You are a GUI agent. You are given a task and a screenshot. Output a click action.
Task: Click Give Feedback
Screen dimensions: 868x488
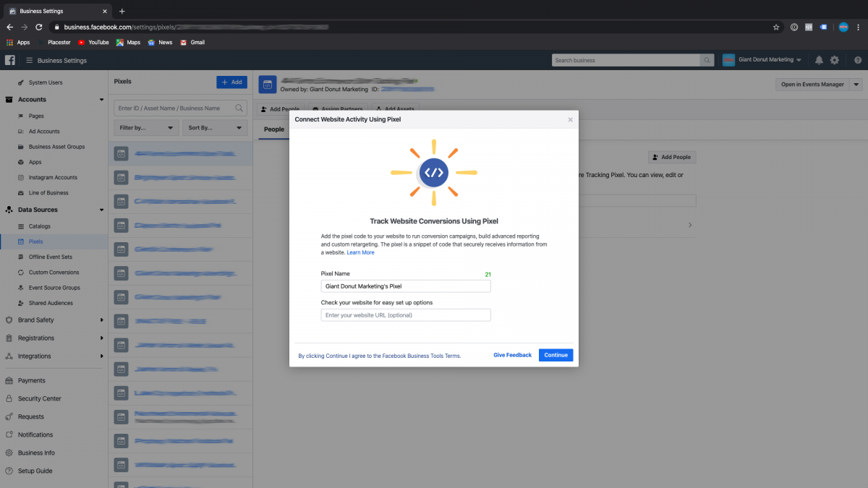click(x=512, y=355)
